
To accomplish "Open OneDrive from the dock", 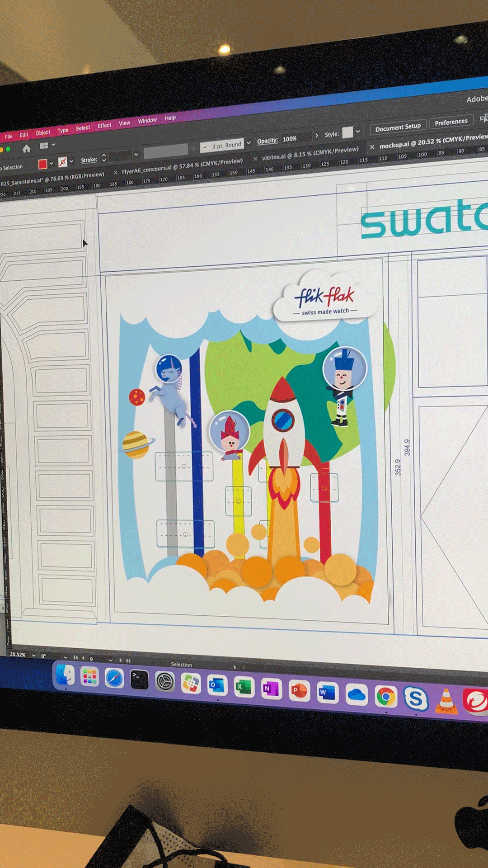I will click(x=357, y=694).
